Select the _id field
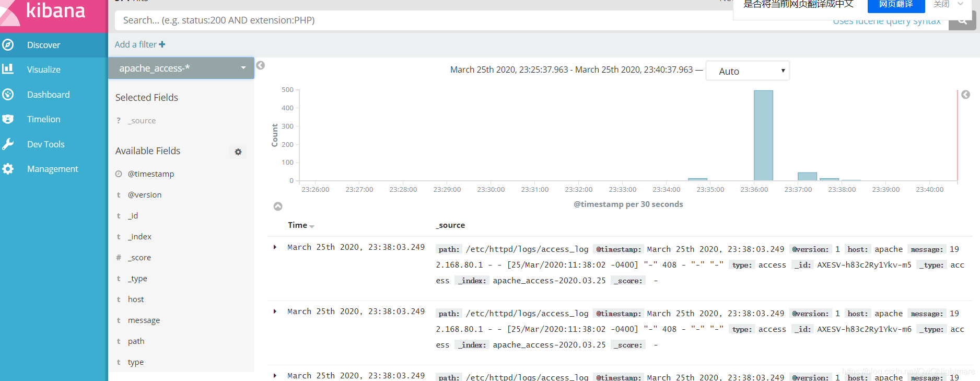 click(x=133, y=215)
